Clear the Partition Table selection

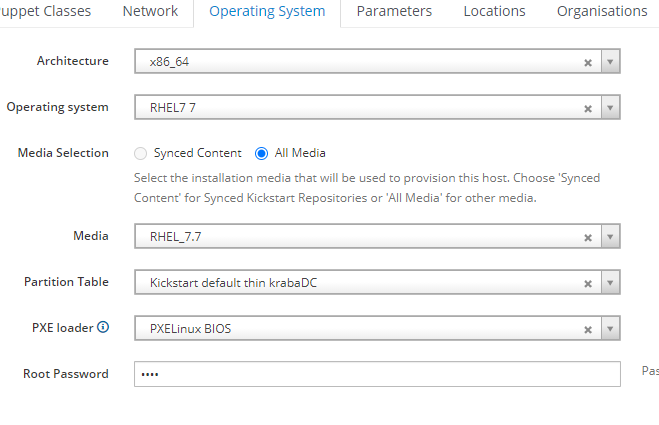(588, 284)
